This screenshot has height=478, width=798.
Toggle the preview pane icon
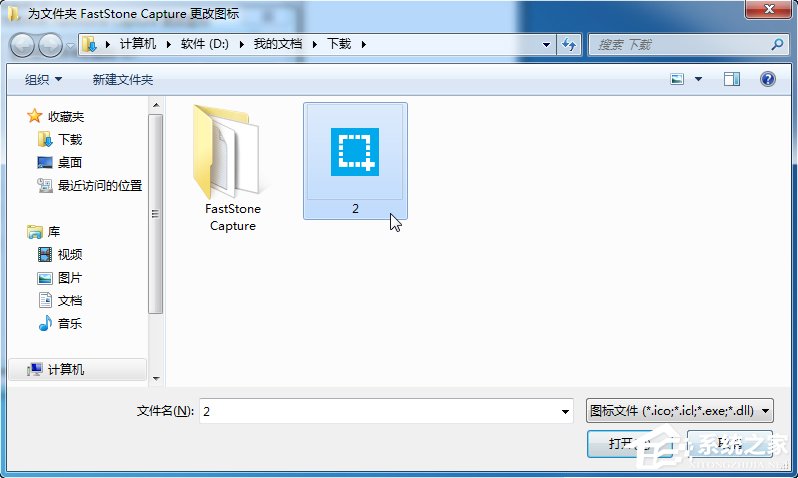[732, 79]
